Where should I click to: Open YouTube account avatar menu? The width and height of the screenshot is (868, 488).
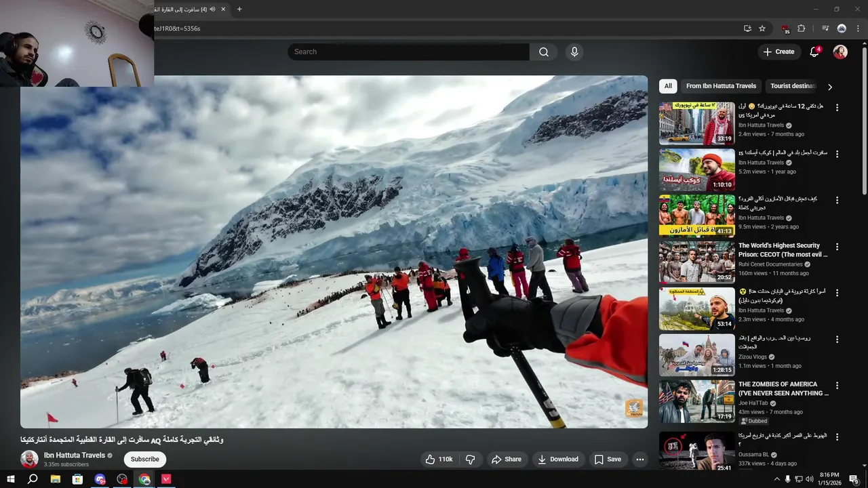click(x=840, y=52)
